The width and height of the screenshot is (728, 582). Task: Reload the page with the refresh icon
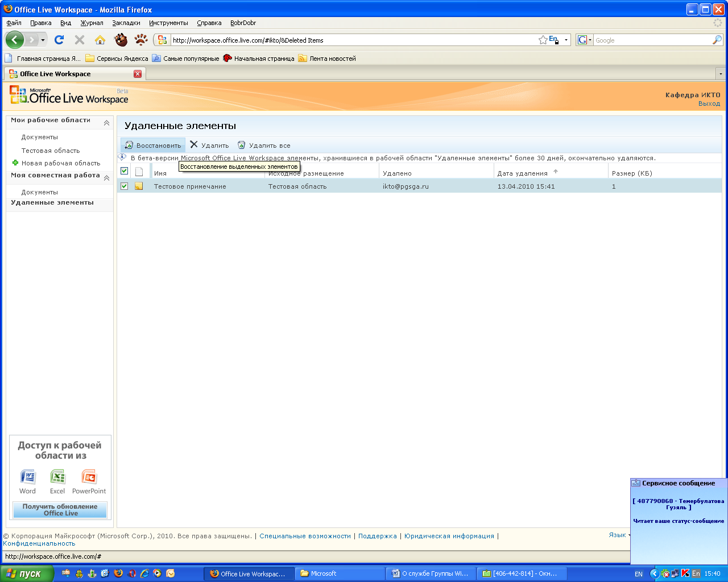(59, 40)
